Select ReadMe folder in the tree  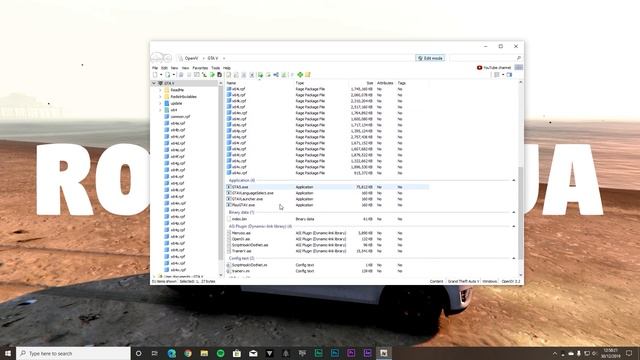177,90
